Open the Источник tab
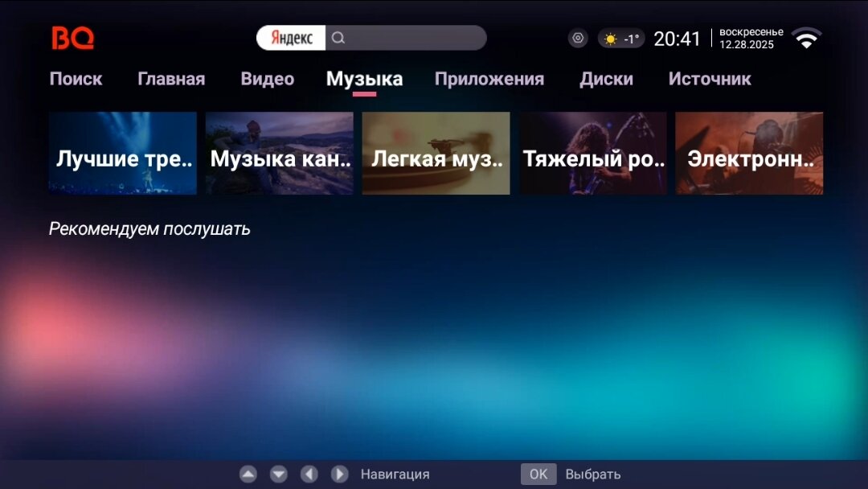The image size is (868, 489). [710, 79]
